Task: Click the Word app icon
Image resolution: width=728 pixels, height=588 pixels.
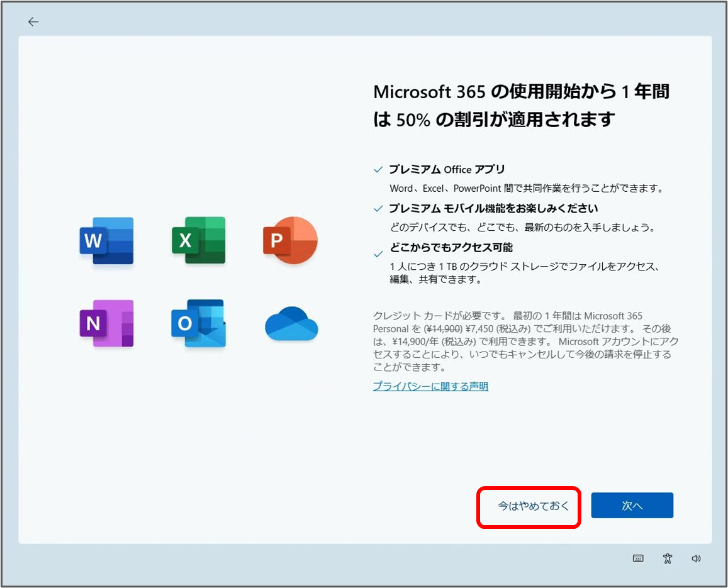Action: point(107,240)
